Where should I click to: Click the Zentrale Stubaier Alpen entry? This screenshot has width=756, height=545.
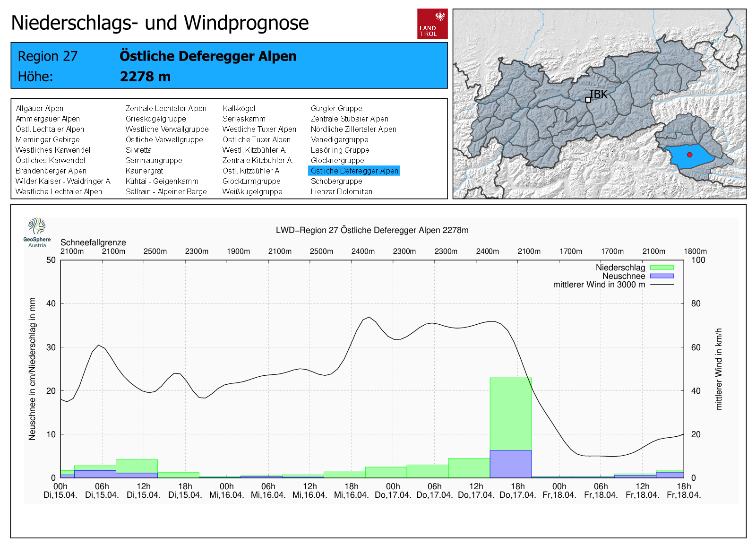[349, 119]
